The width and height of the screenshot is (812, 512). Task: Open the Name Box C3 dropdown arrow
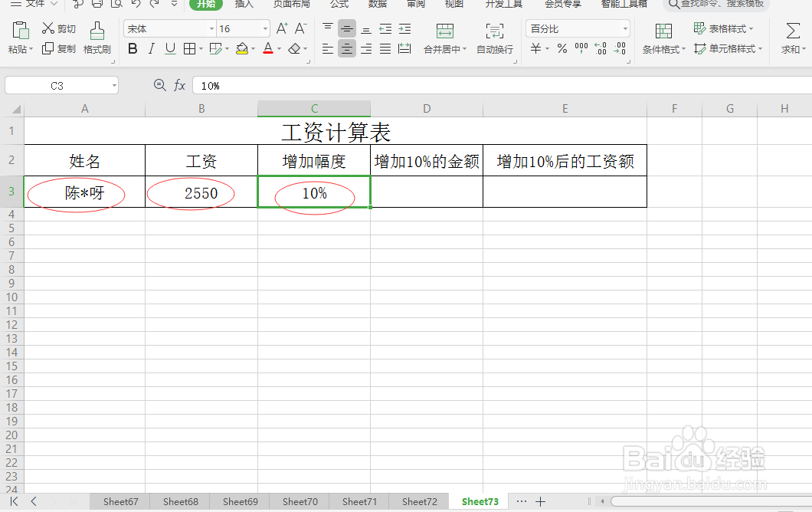(114, 86)
